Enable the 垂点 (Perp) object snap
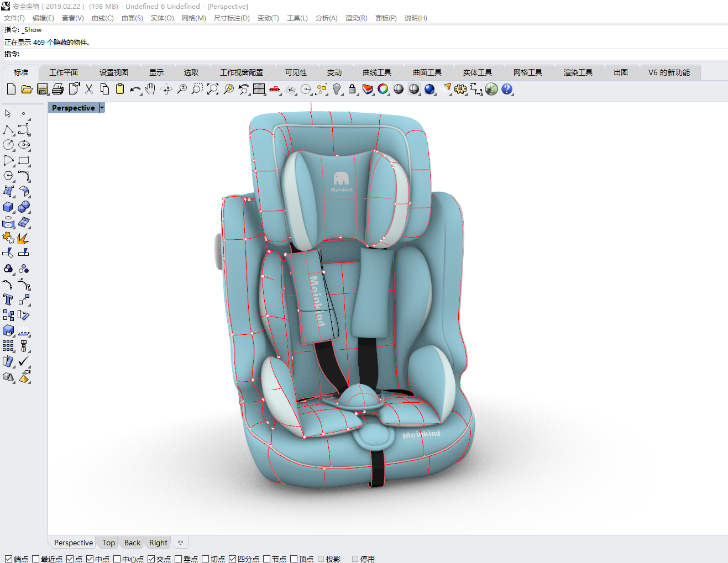 click(179, 559)
